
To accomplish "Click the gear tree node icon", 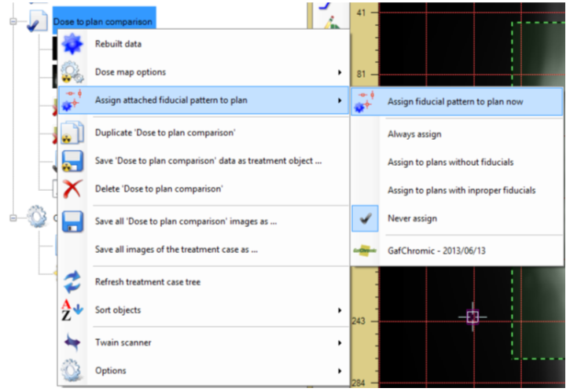I will pyautogui.click(x=38, y=217).
